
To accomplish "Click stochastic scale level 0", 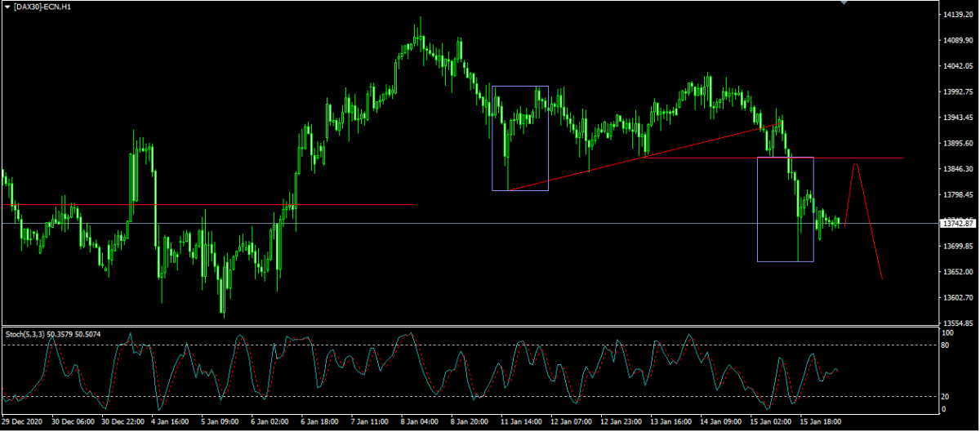I will (x=944, y=408).
